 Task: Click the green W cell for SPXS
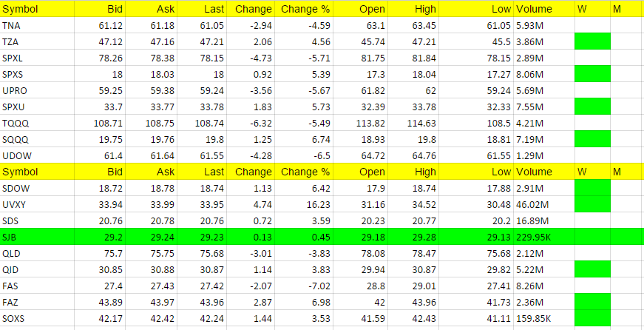[x=593, y=74]
